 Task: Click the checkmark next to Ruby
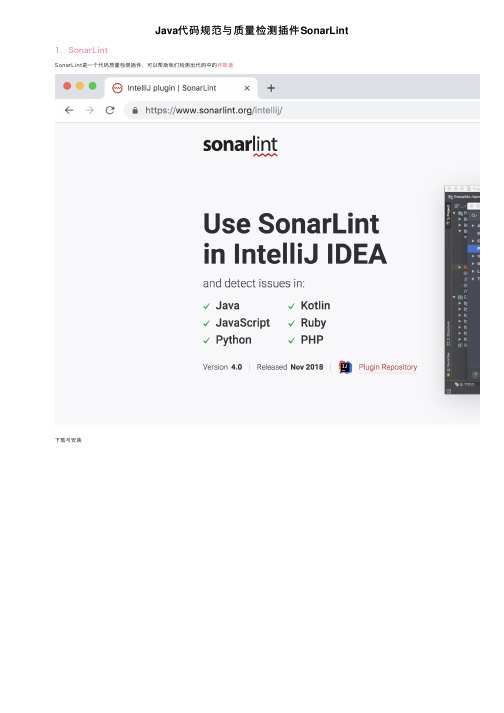point(292,323)
